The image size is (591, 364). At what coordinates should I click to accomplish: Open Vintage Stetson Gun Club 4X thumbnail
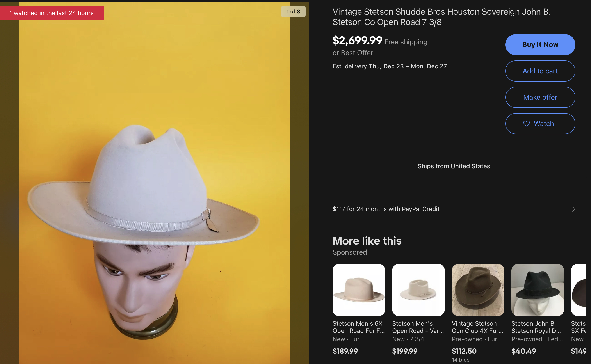coord(478,290)
